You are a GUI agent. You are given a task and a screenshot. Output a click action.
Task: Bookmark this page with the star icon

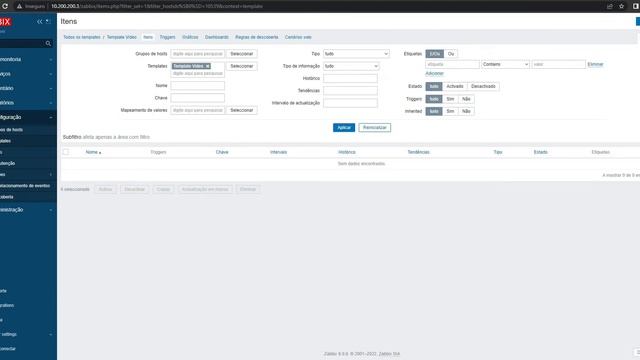[x=622, y=6]
